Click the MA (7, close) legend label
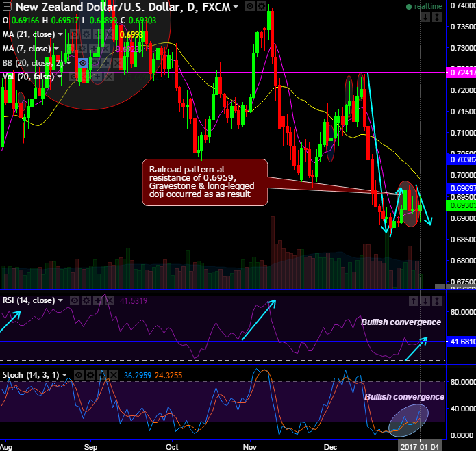The width and height of the screenshot is (476, 451). coord(27,49)
